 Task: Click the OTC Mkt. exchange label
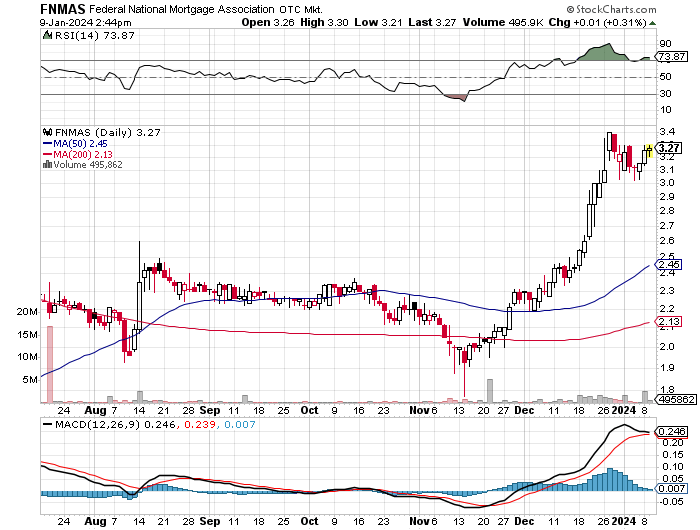301,9
